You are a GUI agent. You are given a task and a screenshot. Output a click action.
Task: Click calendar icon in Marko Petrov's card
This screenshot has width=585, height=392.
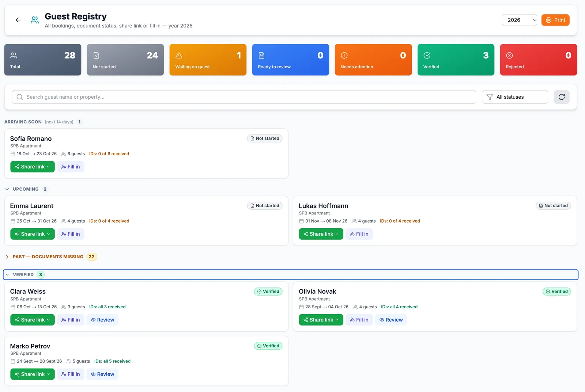click(13, 361)
